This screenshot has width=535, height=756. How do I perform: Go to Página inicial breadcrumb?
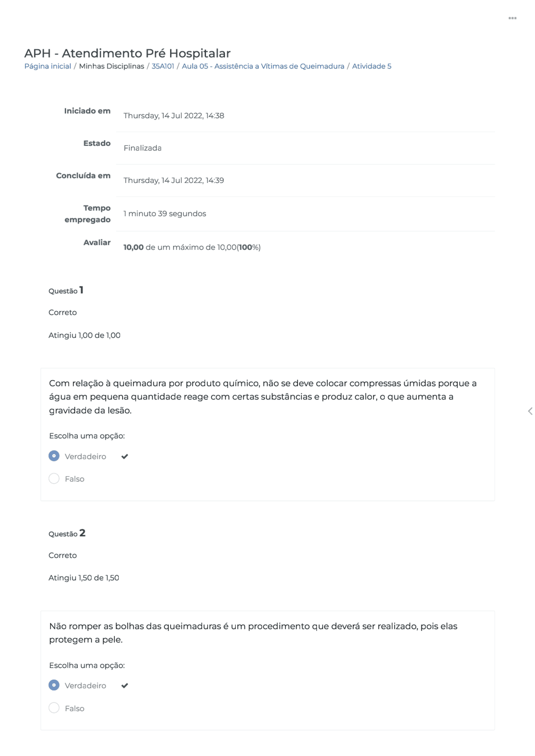48,66
